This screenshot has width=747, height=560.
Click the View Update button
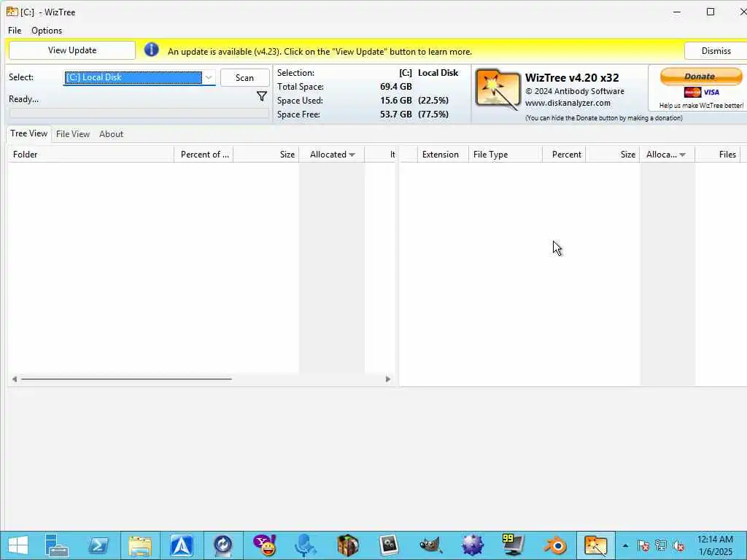coord(72,50)
